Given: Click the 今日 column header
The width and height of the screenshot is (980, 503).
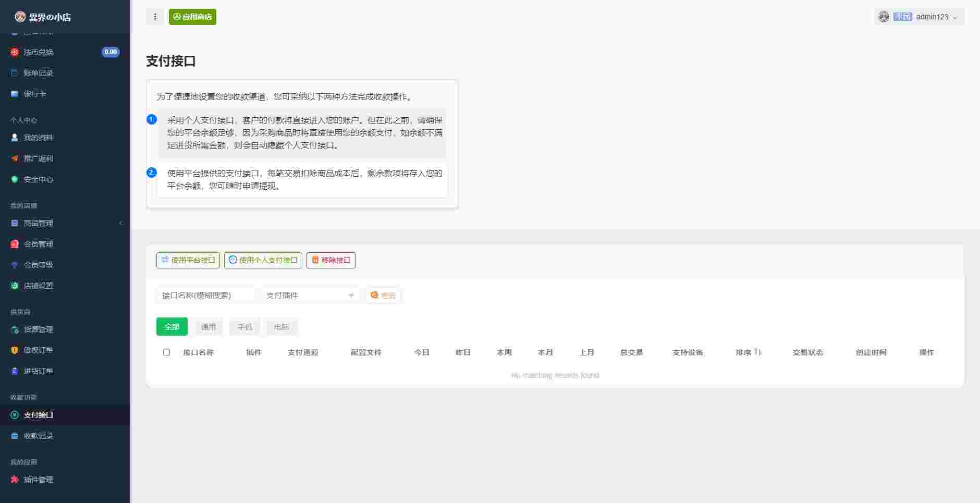Looking at the screenshot, I should 422,352.
